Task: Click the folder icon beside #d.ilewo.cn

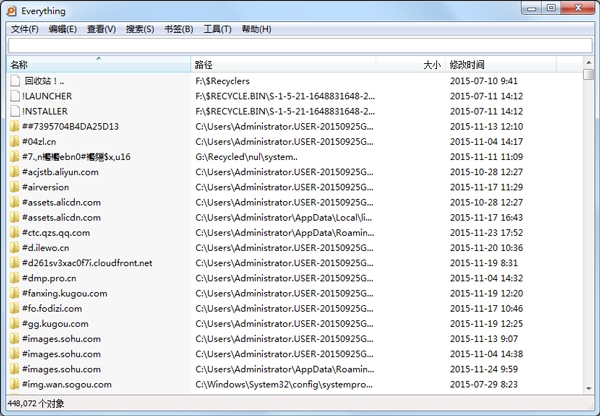Action: [x=13, y=247]
